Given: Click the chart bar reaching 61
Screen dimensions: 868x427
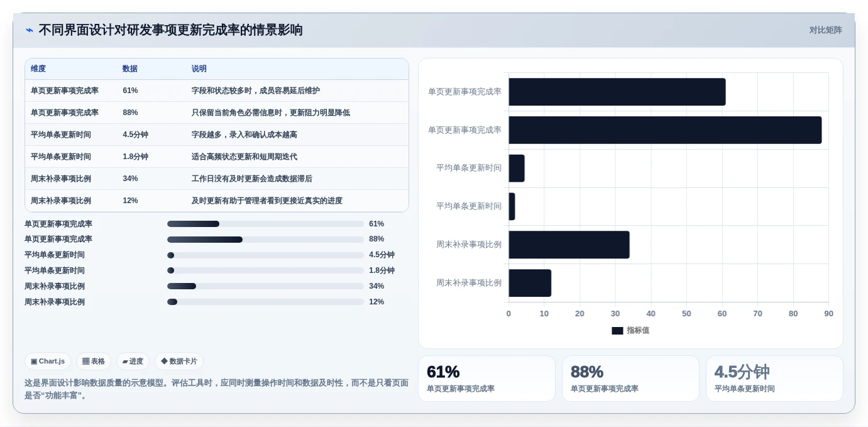Looking at the screenshot, I should click(617, 92).
